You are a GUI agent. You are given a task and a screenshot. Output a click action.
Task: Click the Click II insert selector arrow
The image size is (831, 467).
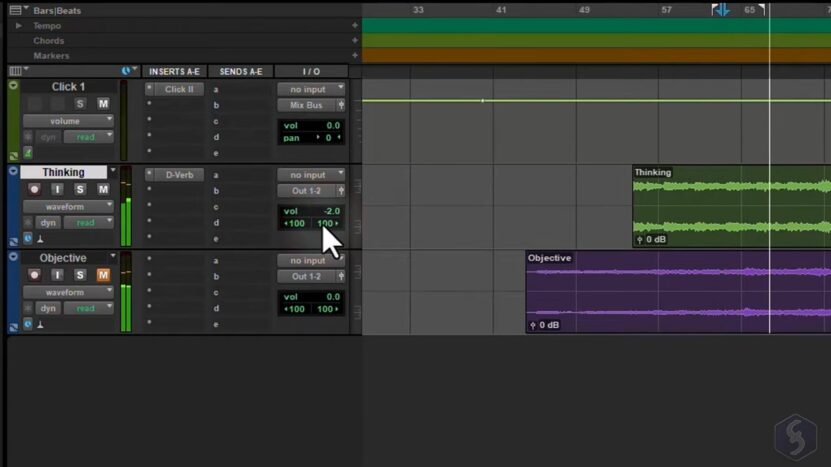149,88
